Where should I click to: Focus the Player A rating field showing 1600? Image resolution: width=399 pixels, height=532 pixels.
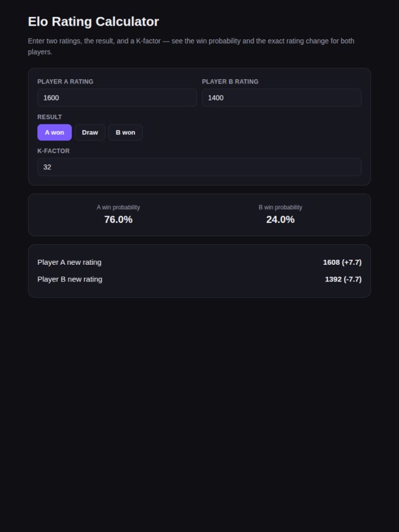[117, 98]
